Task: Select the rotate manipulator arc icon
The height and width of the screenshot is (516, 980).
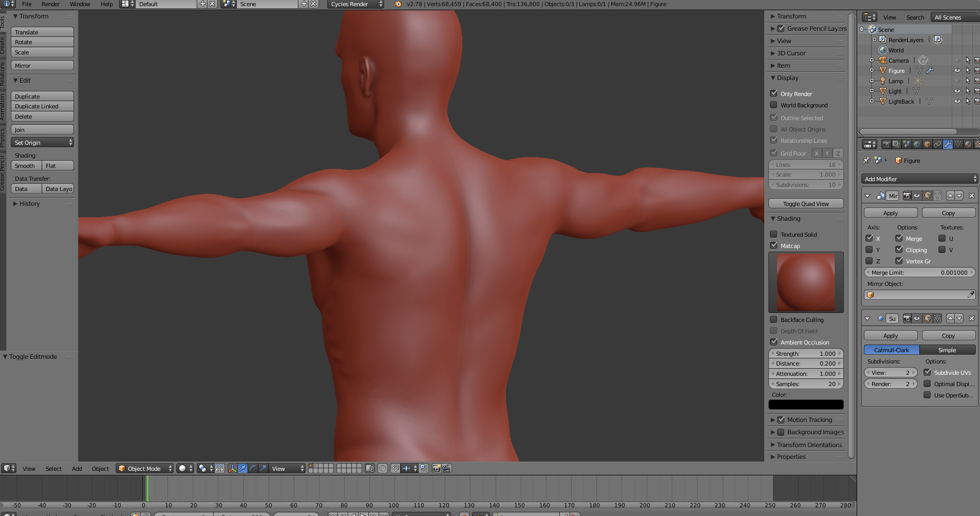Action: [x=253, y=468]
